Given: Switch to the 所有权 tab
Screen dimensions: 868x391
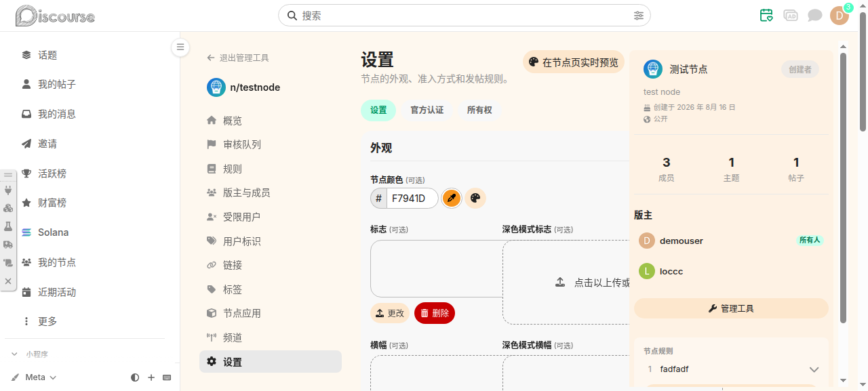Looking at the screenshot, I should (x=479, y=110).
